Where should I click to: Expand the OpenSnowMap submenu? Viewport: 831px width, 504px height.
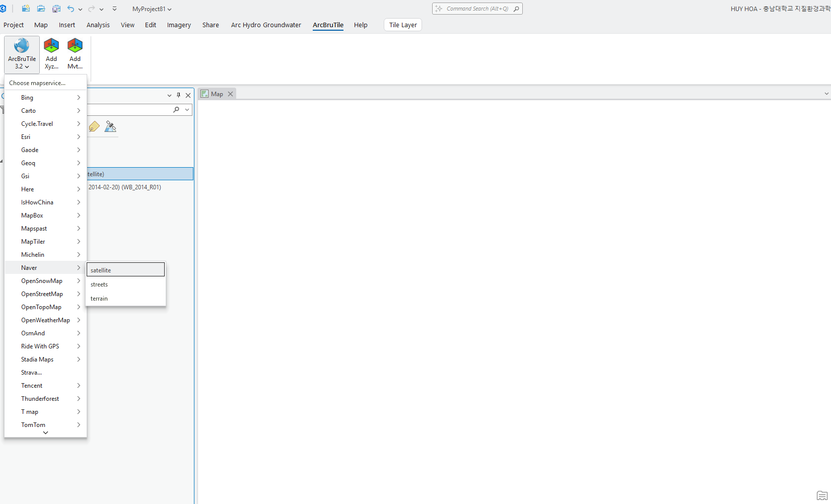[x=45, y=281]
